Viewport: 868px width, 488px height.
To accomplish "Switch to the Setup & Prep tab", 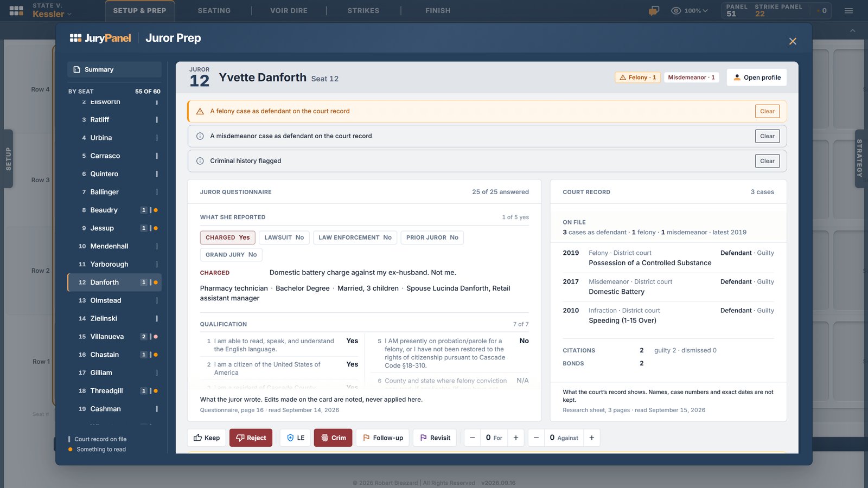I will click(x=139, y=10).
